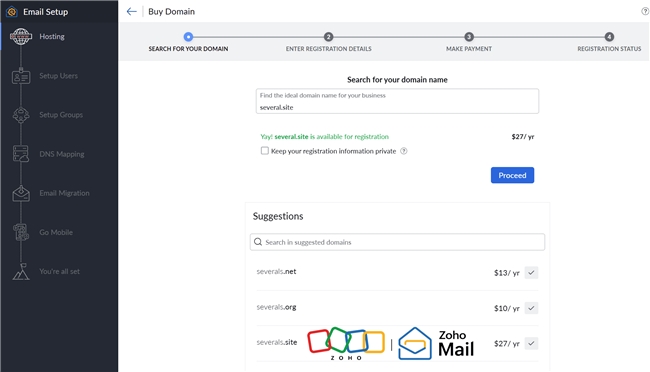Click the back arrow beside Buy Domain

click(131, 12)
